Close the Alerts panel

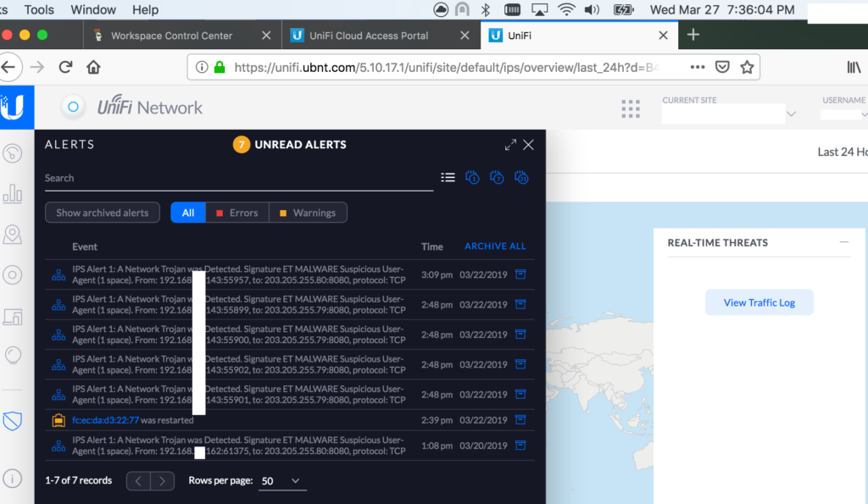pos(529,145)
